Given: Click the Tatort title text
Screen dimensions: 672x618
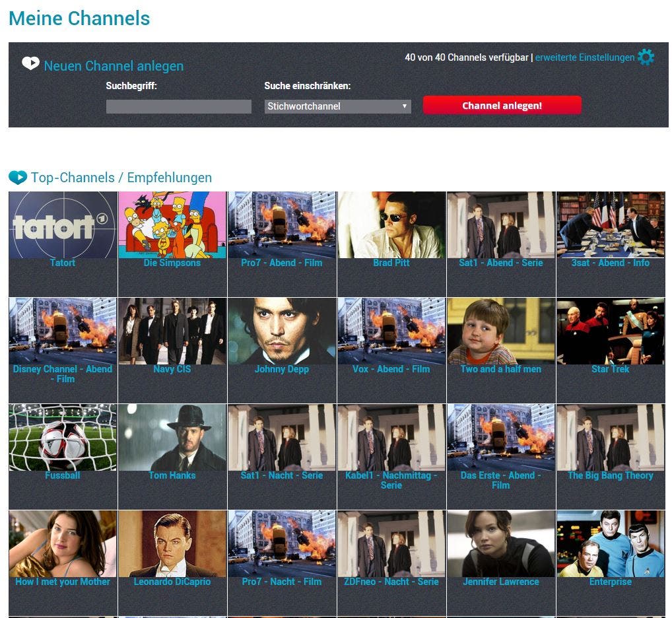Looking at the screenshot, I should point(63,263).
